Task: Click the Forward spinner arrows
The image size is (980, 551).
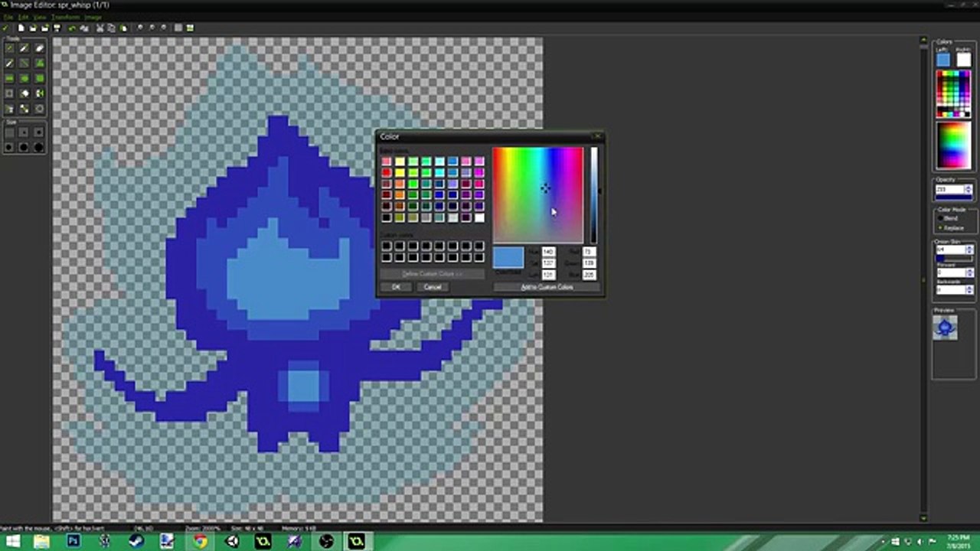Action: (968, 272)
